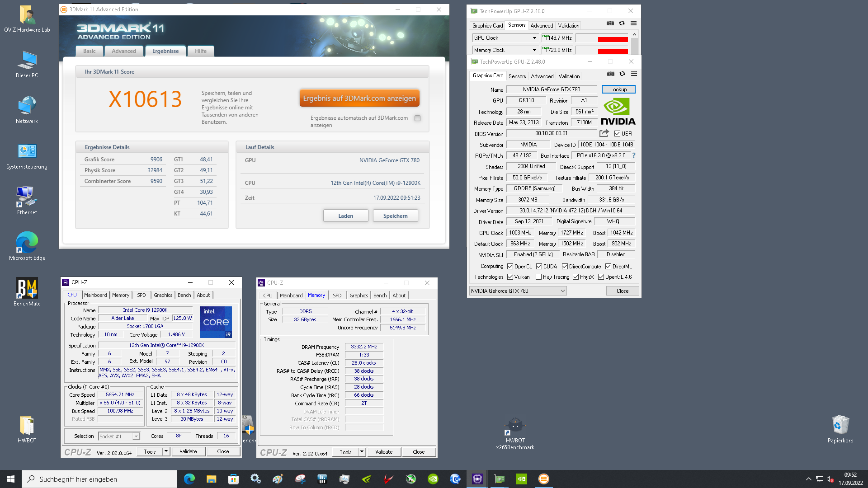Click Ergebnis auf 3DMark.com anzeigen button

(x=359, y=98)
